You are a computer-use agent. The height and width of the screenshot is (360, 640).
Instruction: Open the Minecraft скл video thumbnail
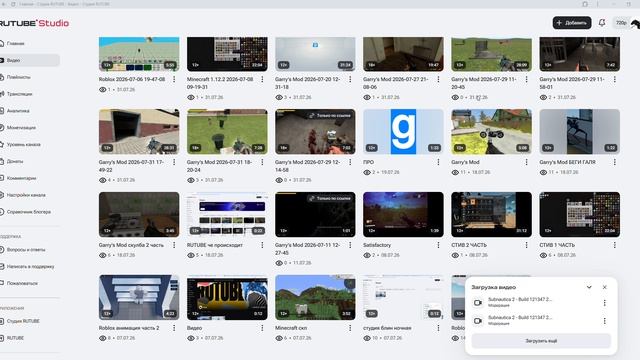[315, 297]
